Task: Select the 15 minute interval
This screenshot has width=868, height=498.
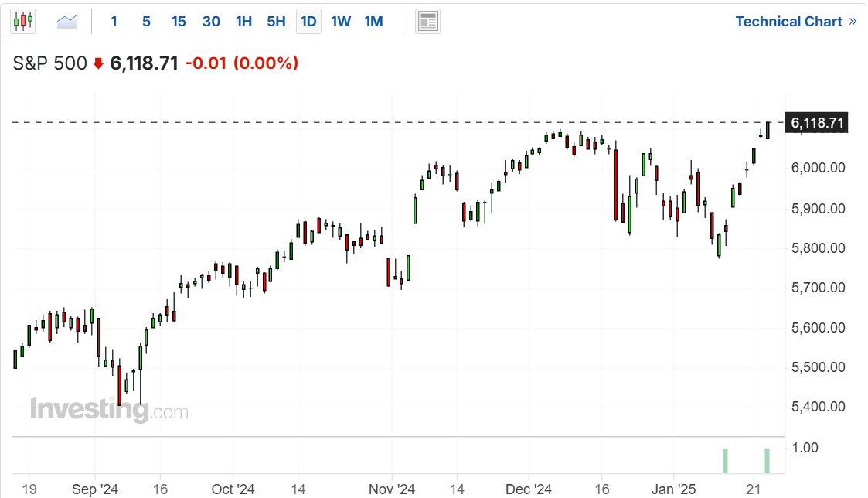Action: 179,22
